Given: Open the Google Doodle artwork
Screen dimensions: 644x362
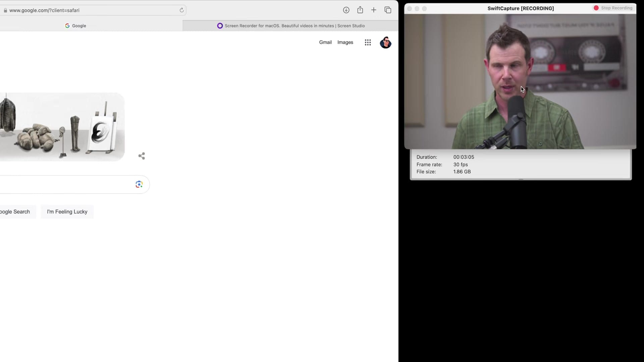Looking at the screenshot, I should [x=62, y=127].
